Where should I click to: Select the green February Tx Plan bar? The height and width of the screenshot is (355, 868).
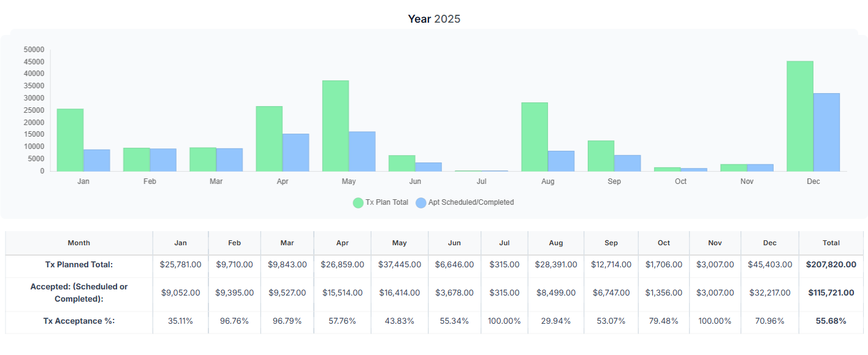136,159
